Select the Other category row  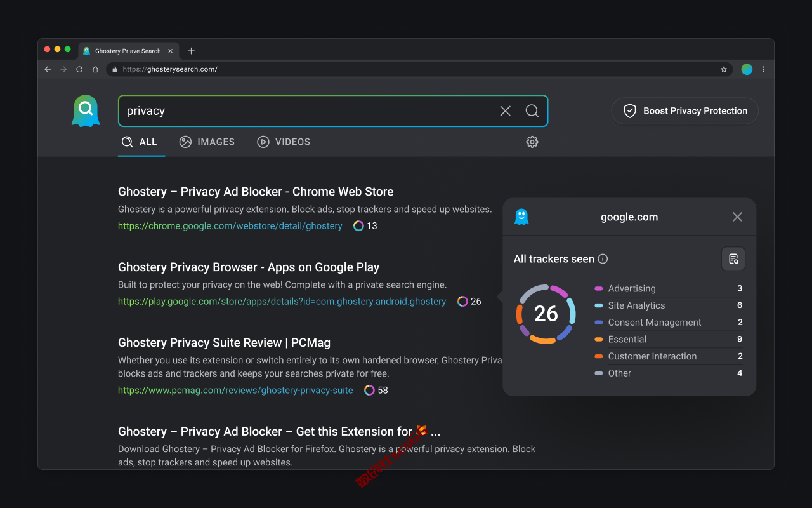pos(669,373)
